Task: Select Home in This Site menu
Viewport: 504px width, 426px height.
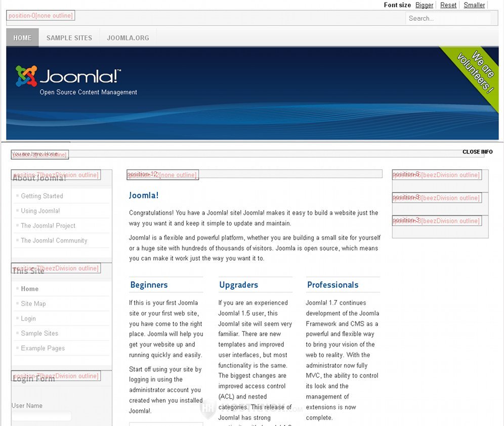Action: tap(30, 289)
